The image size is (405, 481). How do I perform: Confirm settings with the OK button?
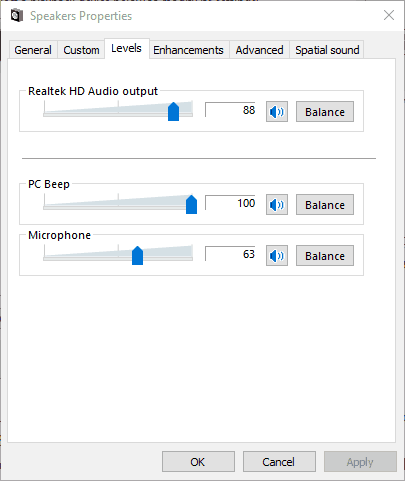click(198, 462)
